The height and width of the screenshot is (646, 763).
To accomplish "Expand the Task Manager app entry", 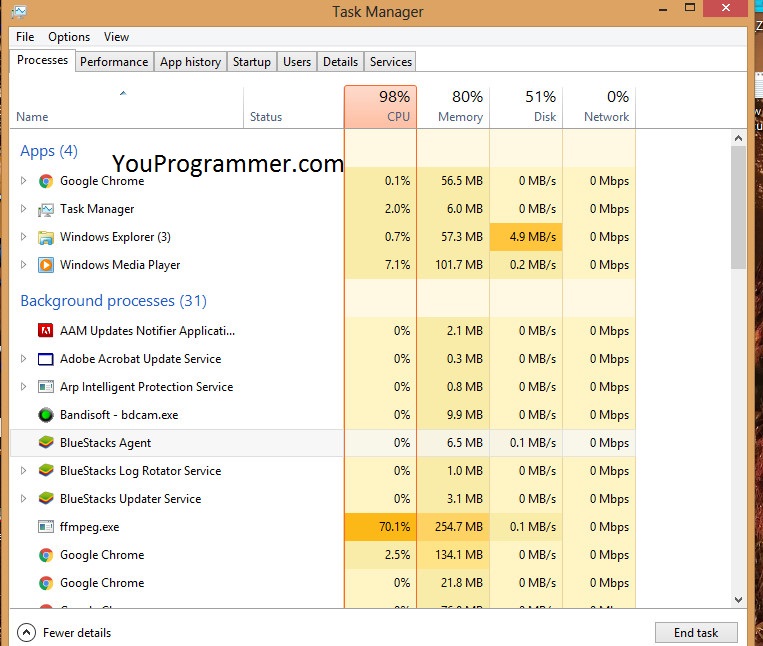I will tap(23, 209).
